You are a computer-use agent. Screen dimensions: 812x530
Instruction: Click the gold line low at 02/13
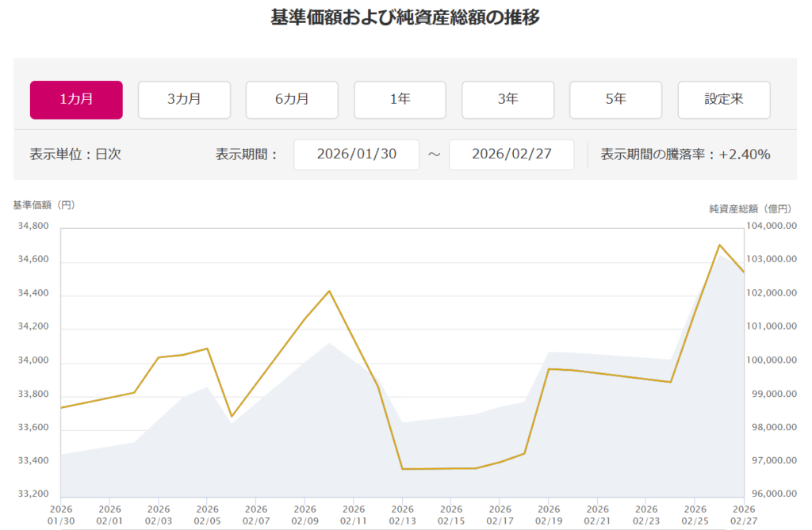pyautogui.click(x=403, y=469)
